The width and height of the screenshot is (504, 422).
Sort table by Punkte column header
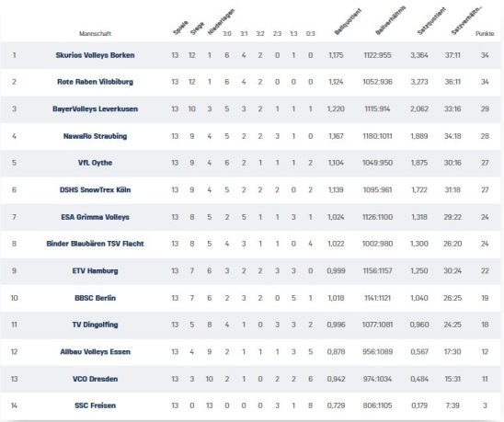[x=485, y=33]
